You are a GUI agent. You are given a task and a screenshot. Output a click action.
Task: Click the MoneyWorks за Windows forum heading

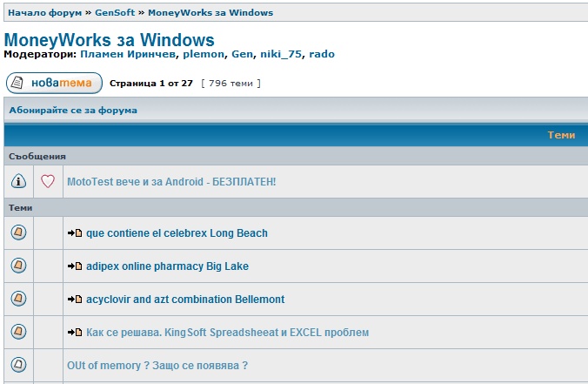[x=109, y=40]
